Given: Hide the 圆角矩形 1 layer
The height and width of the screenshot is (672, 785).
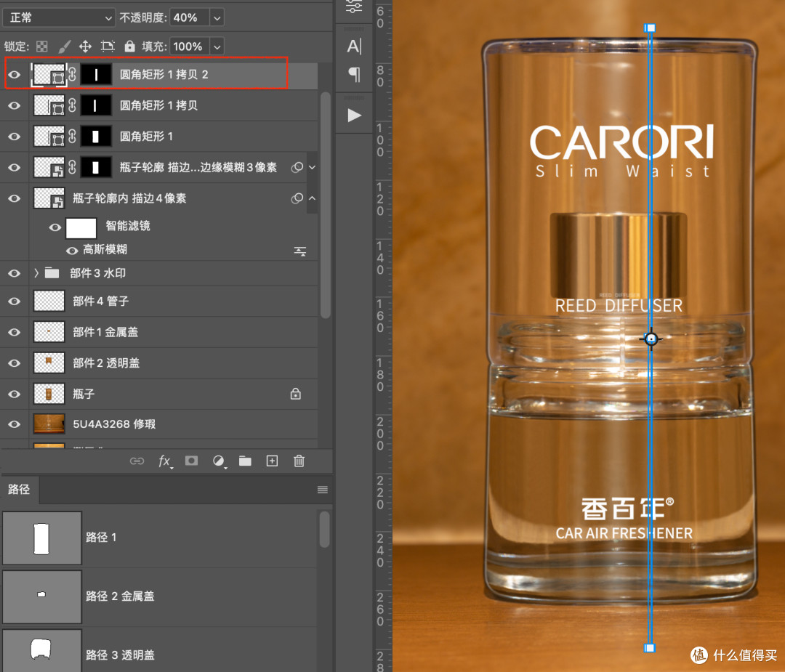Looking at the screenshot, I should point(15,137).
